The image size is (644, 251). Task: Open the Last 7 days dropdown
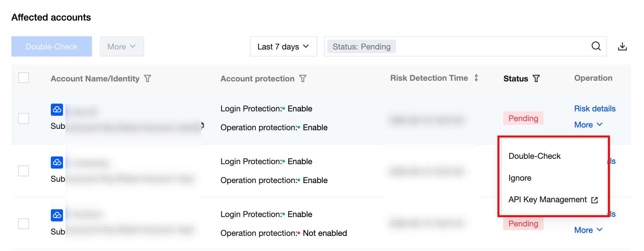tap(283, 46)
